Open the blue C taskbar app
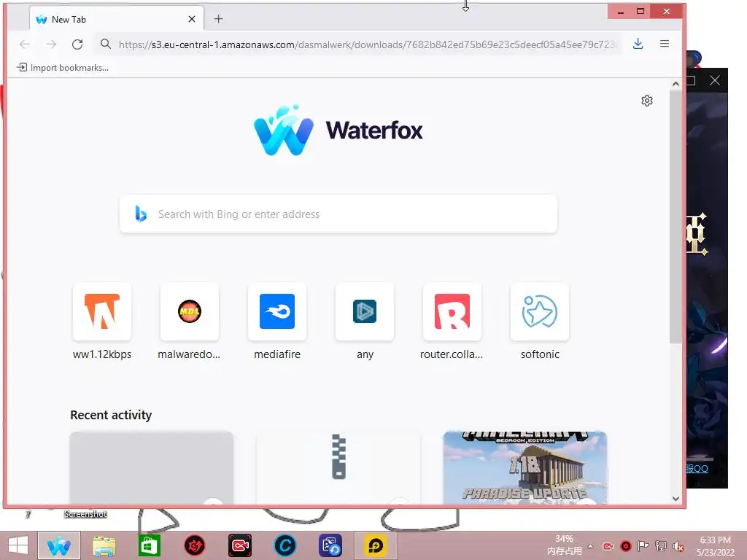The image size is (747, 560). click(x=285, y=545)
